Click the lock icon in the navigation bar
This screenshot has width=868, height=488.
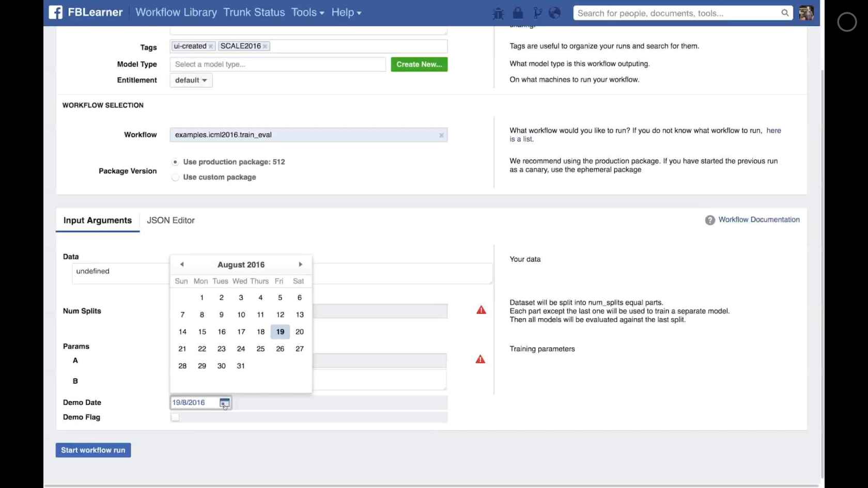[x=518, y=13]
